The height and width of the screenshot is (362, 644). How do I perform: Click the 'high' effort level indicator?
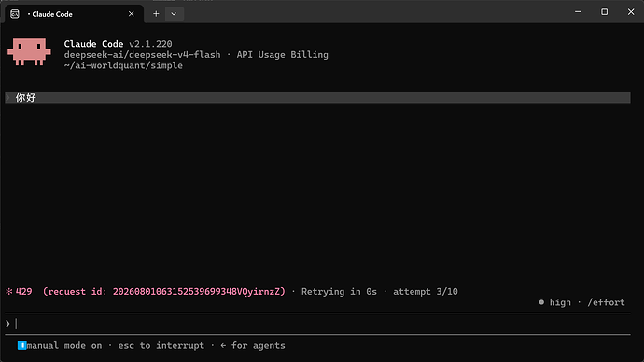[555, 302]
